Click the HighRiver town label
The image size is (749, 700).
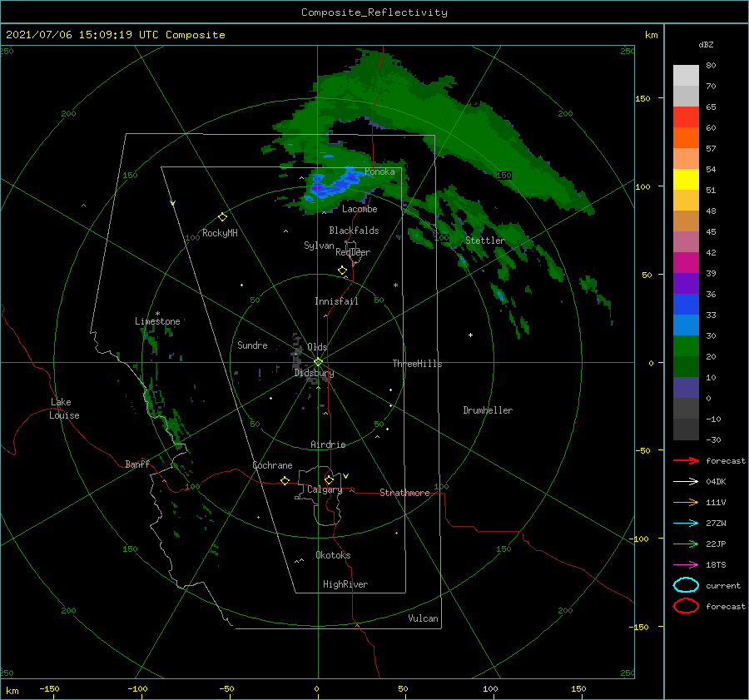345,584
